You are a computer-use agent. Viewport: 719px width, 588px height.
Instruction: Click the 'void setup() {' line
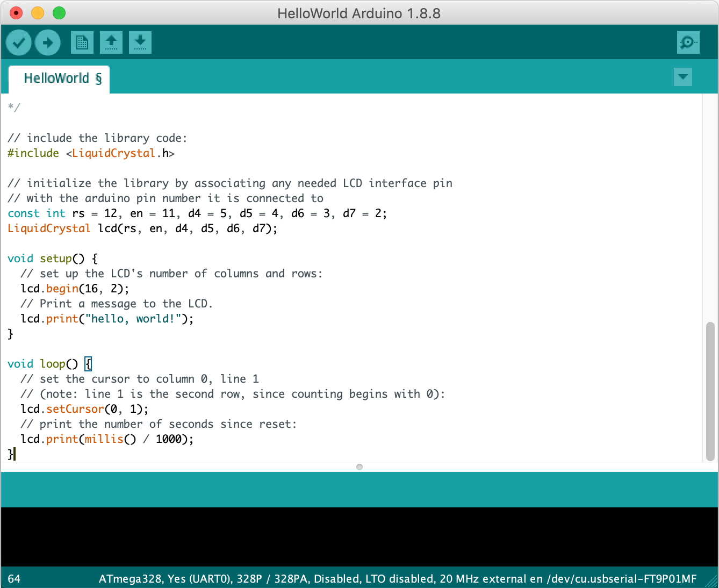click(53, 259)
